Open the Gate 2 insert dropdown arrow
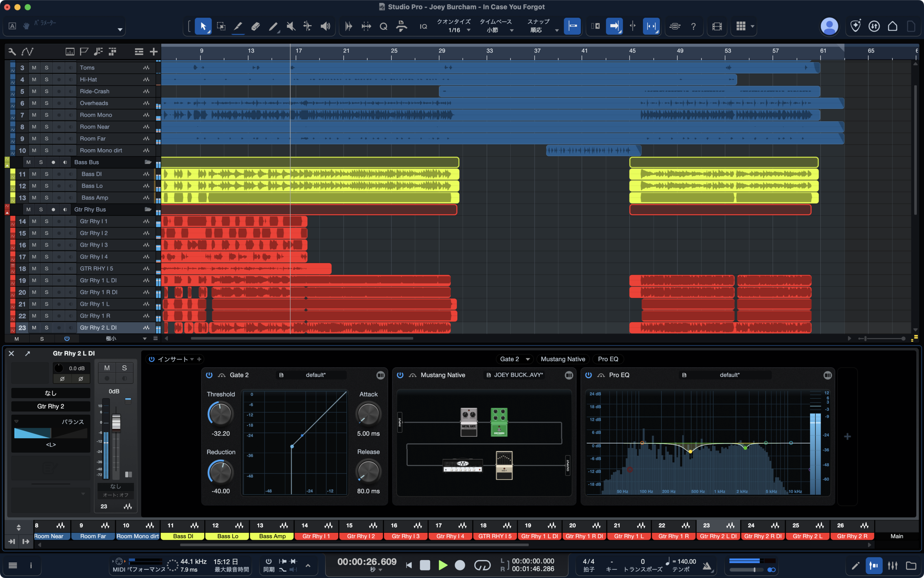Viewport: 924px width, 578px height. pos(528,359)
